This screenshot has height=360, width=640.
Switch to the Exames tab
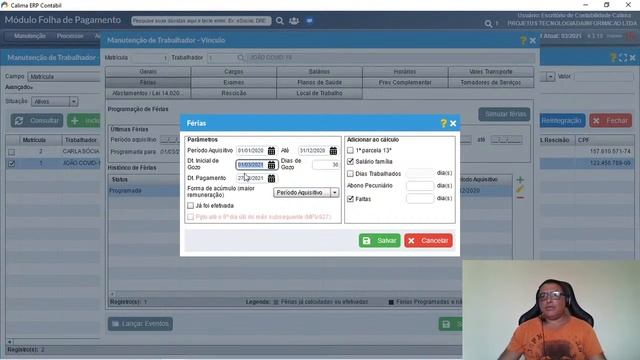click(x=233, y=82)
